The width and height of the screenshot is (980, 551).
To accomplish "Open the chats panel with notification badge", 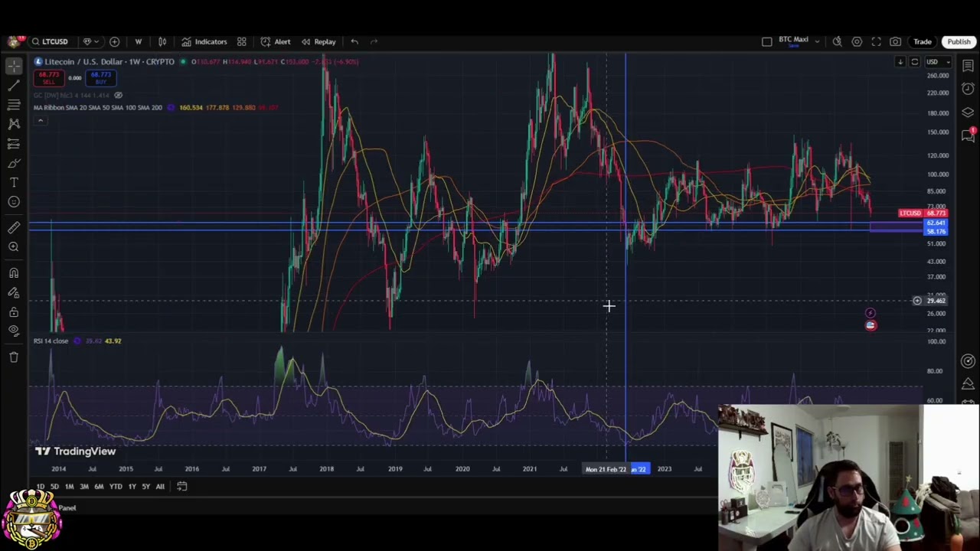I will pos(968,135).
